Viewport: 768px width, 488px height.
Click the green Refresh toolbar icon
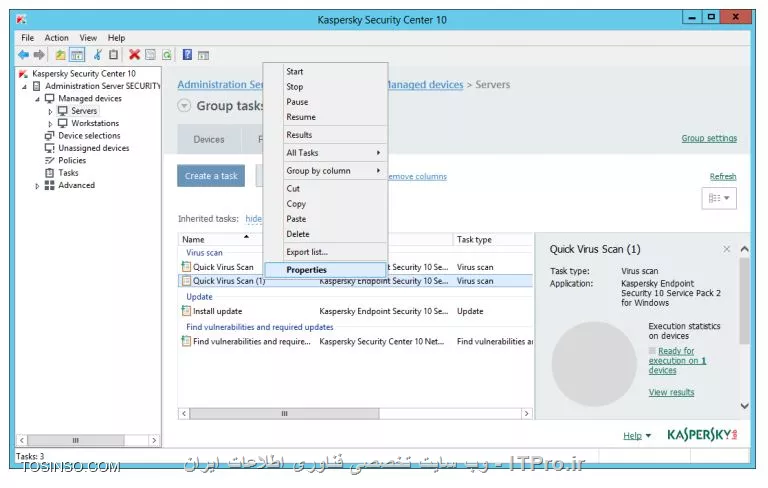coord(167,55)
